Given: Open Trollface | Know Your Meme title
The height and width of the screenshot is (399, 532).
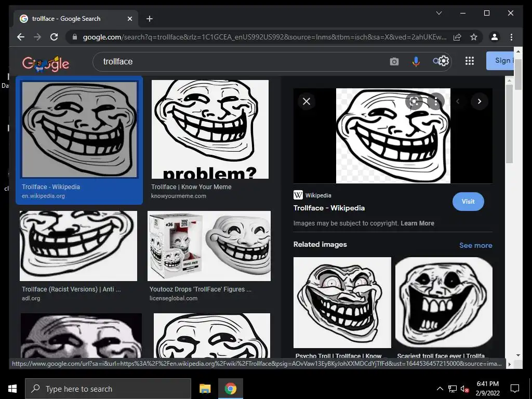Looking at the screenshot, I should click(191, 187).
